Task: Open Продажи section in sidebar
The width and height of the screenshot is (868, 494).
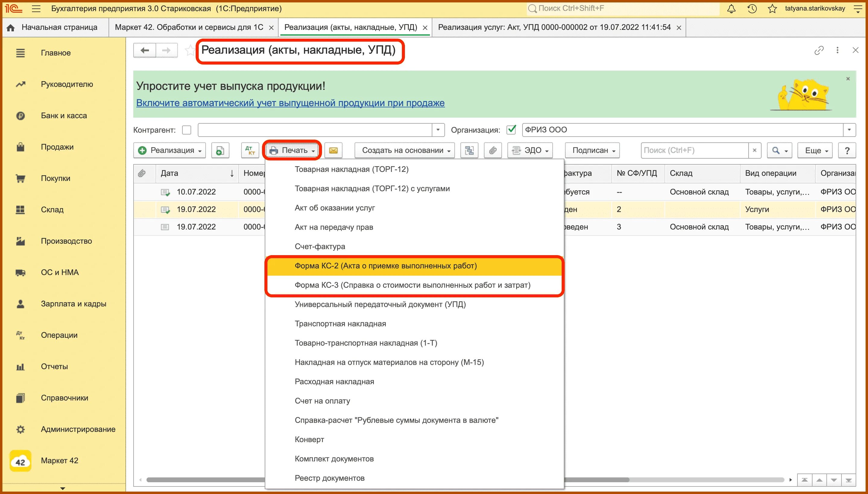Action: pos(57,147)
